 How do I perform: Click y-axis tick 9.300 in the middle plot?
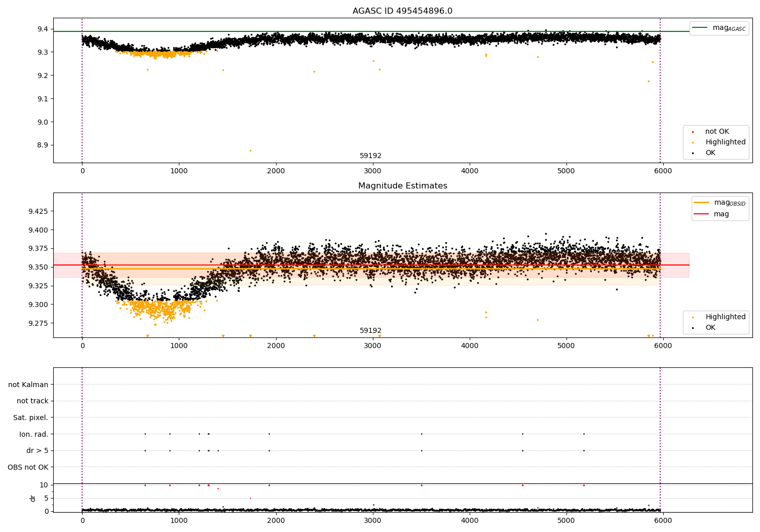click(39, 305)
